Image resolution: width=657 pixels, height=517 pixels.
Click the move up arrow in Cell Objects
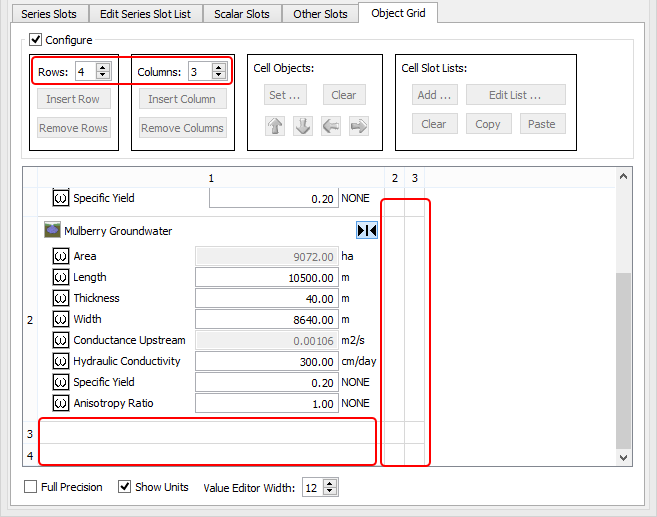pos(275,126)
